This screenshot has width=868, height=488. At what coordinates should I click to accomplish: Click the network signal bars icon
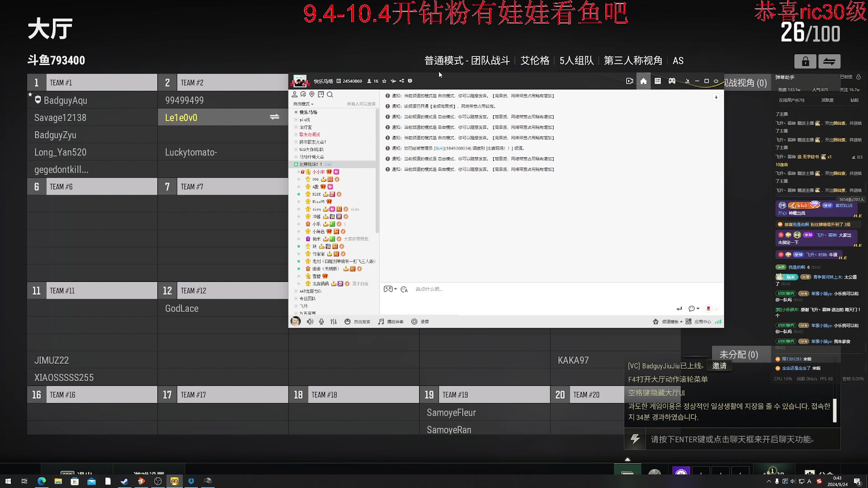pyautogui.click(x=718, y=322)
